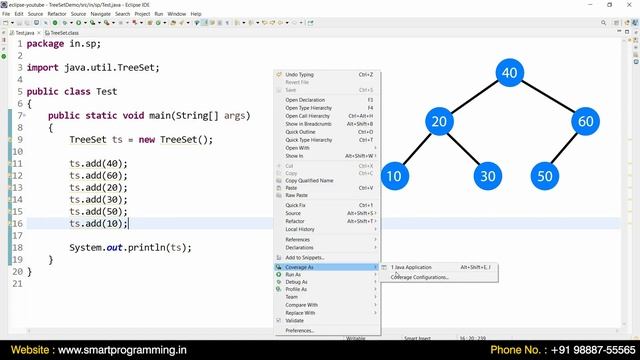The image size is (640, 360).
Task: Select Quick Type Hierarchy entry
Action: (327, 140)
